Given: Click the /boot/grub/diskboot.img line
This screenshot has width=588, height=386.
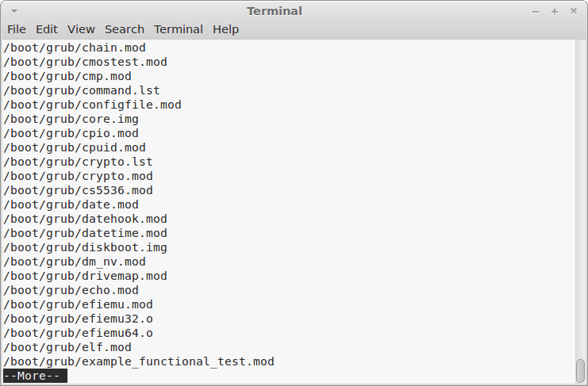Looking at the screenshot, I should coord(85,247).
